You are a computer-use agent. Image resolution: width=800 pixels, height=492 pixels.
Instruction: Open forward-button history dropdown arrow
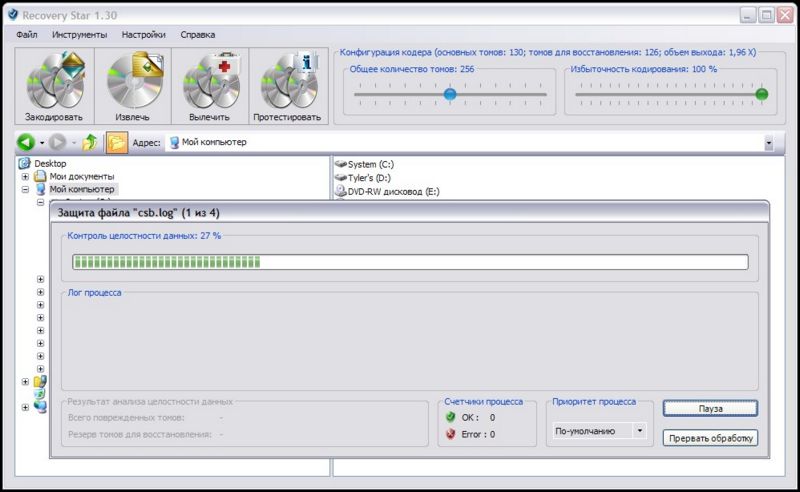pos(73,143)
